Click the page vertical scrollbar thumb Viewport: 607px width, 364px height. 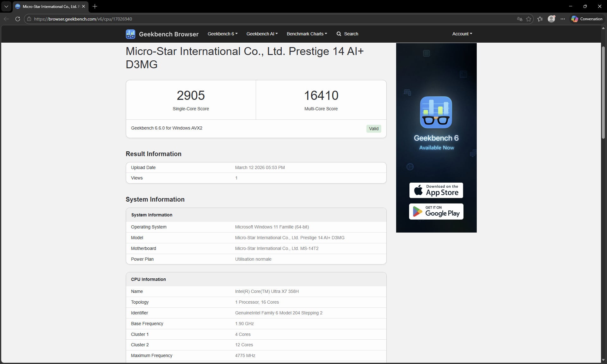603,93
